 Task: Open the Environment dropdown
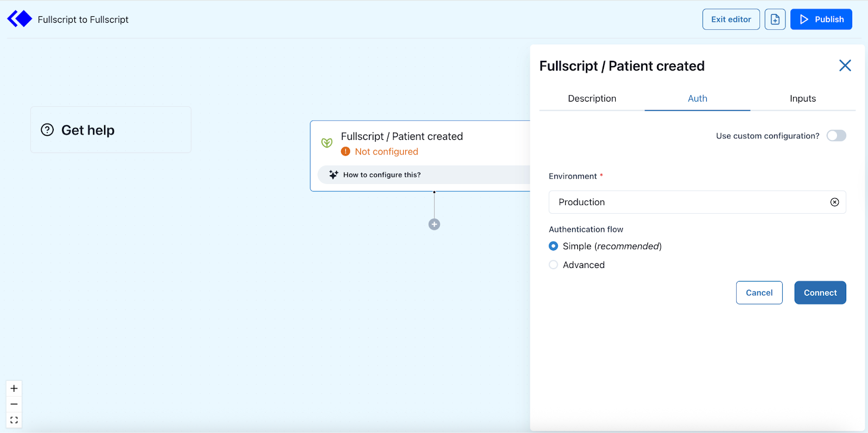point(697,202)
